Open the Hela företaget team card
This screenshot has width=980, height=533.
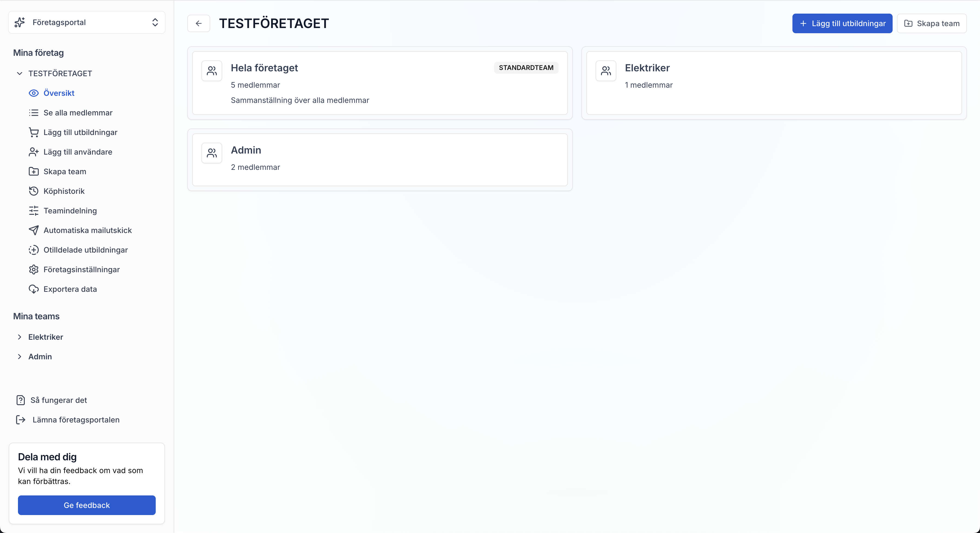click(380, 83)
